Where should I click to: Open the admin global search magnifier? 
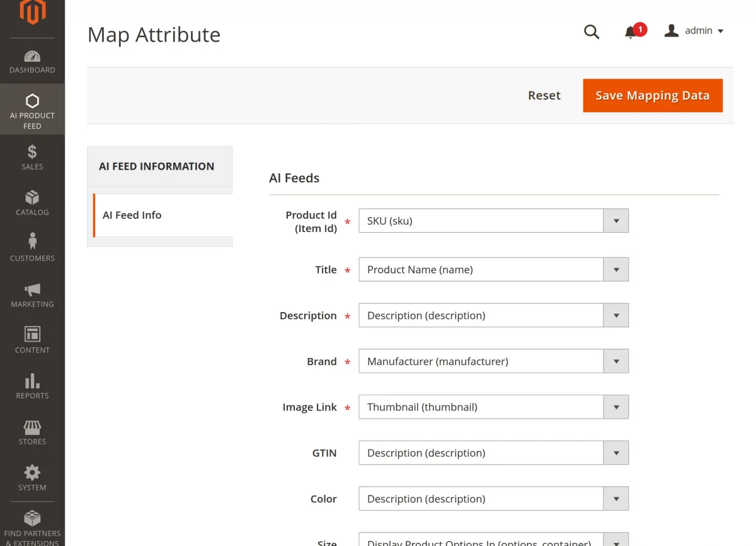(592, 31)
